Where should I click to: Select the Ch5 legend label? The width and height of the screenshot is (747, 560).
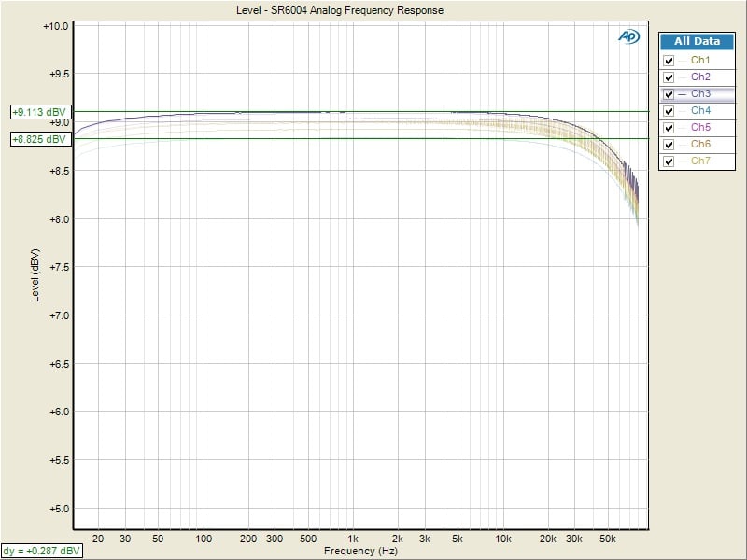[700, 128]
